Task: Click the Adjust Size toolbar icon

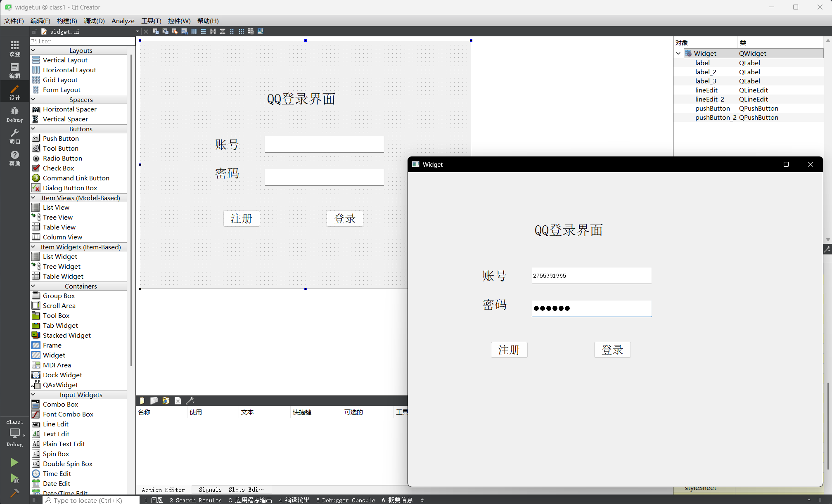Action: coord(260,31)
